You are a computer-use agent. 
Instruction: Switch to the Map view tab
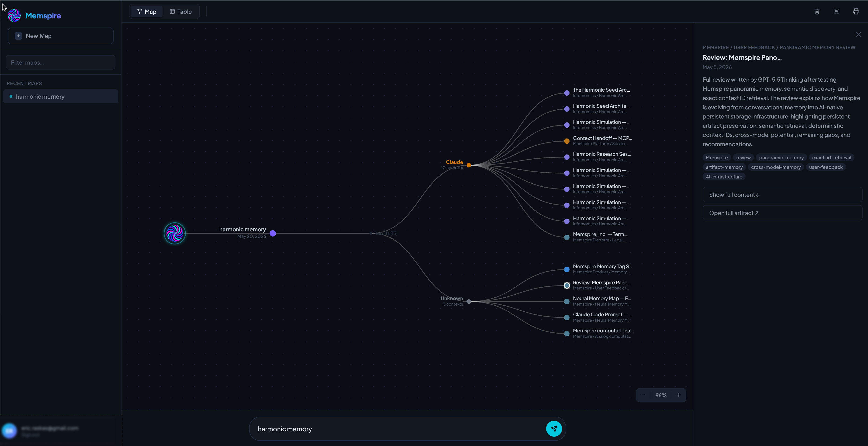(147, 11)
